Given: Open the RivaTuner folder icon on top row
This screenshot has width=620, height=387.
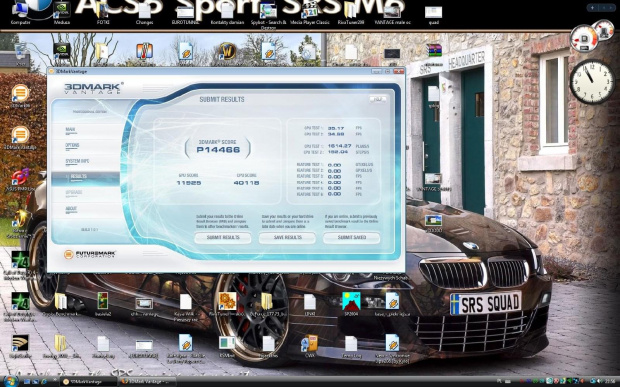Looking at the screenshot, I should [351, 14].
